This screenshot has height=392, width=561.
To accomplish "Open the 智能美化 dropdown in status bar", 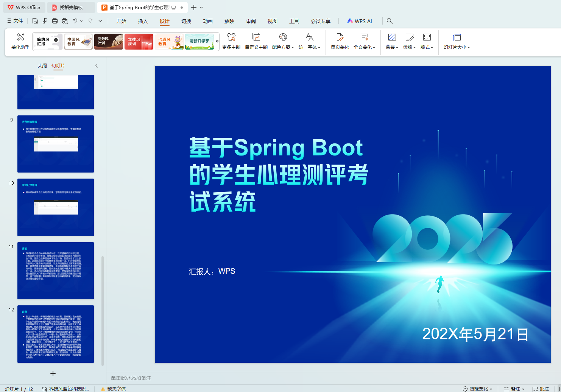I will tap(478, 389).
